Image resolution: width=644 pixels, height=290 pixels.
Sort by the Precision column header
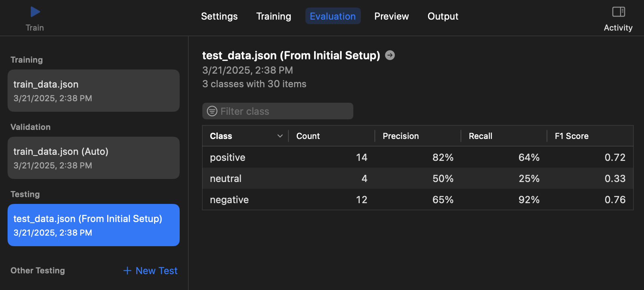[x=401, y=136]
